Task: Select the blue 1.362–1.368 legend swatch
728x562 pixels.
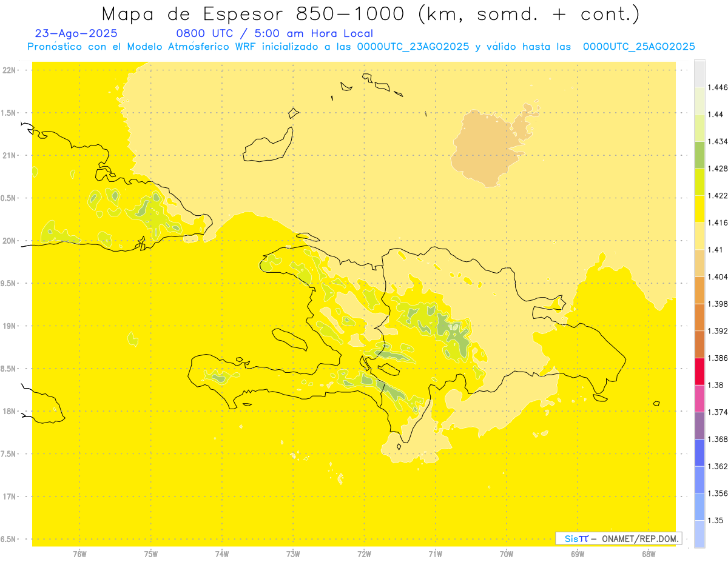Action: click(x=699, y=452)
